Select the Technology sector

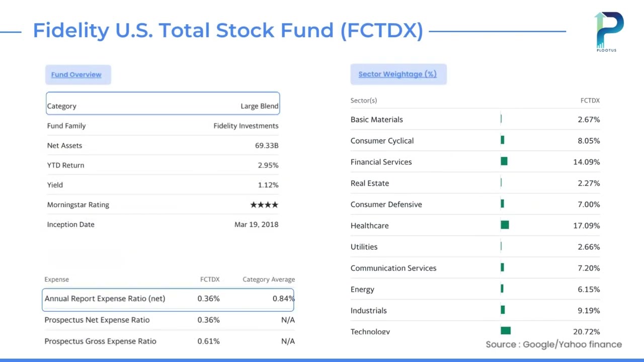(x=370, y=331)
